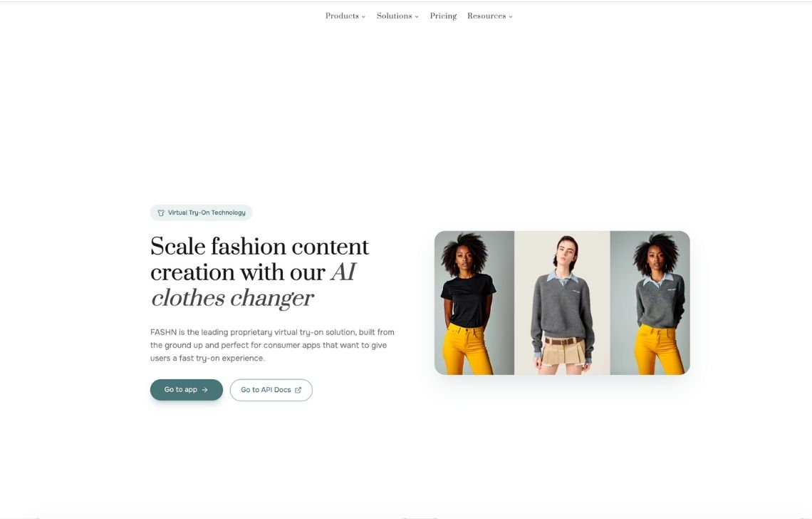Expand the Resources dropdown chevron
This screenshot has height=519, width=812.
511,16
